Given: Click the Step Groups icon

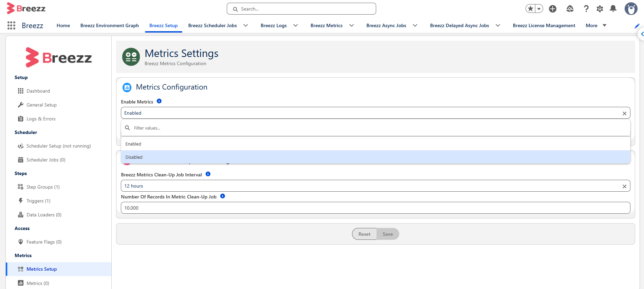Looking at the screenshot, I should (21, 187).
